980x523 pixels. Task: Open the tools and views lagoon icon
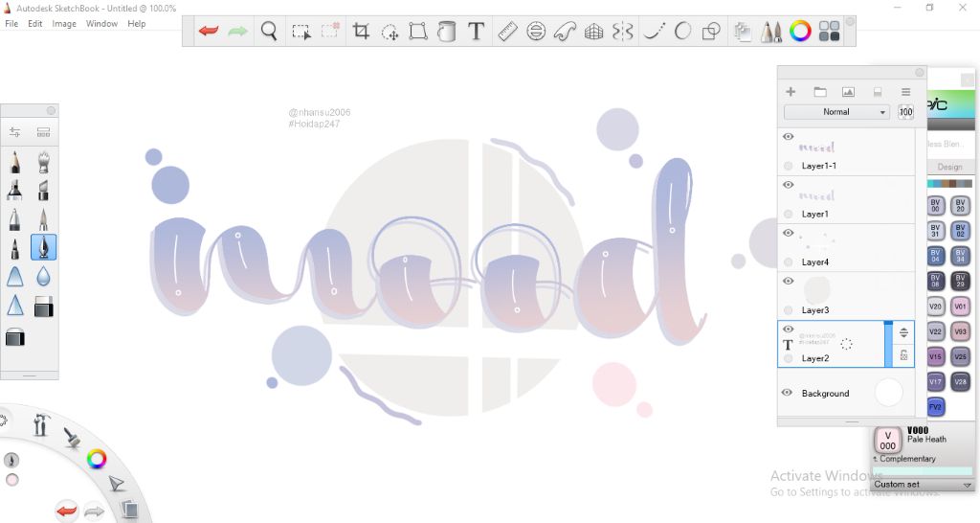pos(41,424)
